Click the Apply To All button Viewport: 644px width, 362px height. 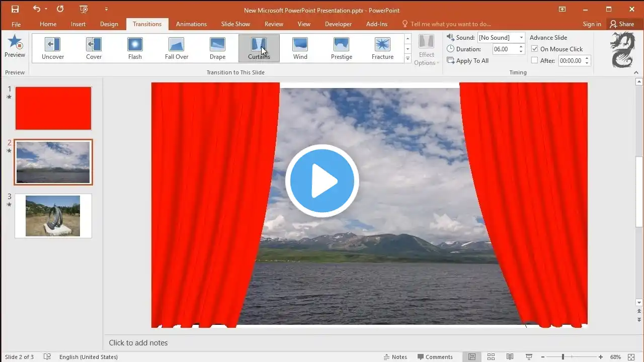click(x=468, y=61)
